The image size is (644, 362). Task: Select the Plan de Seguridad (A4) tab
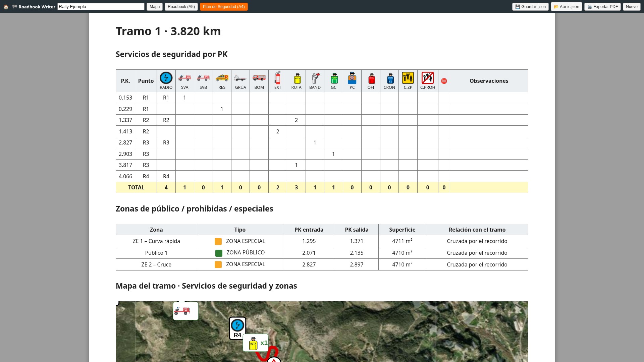[x=224, y=7]
